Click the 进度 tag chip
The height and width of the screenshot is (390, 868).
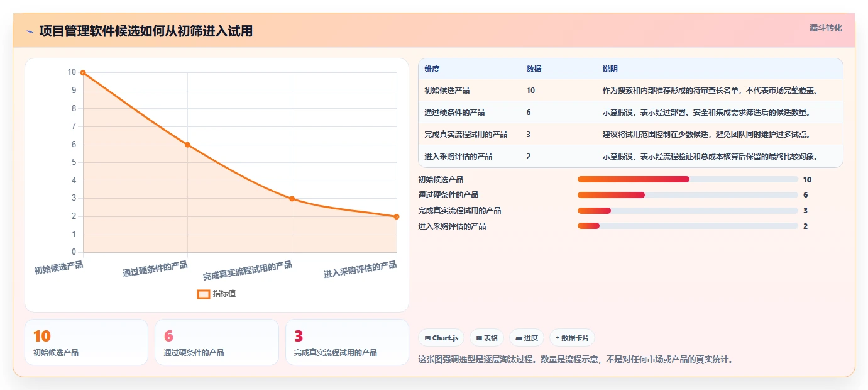(x=527, y=338)
